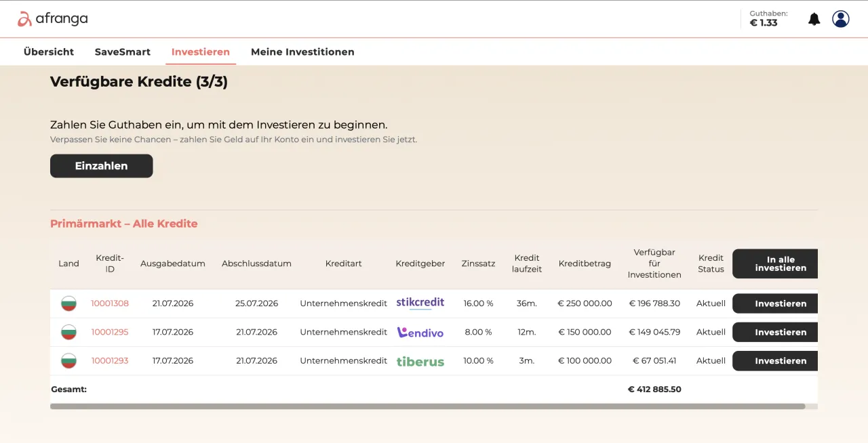Click Verfügbar für Investitionen header
The height and width of the screenshot is (443, 868).
tap(654, 263)
